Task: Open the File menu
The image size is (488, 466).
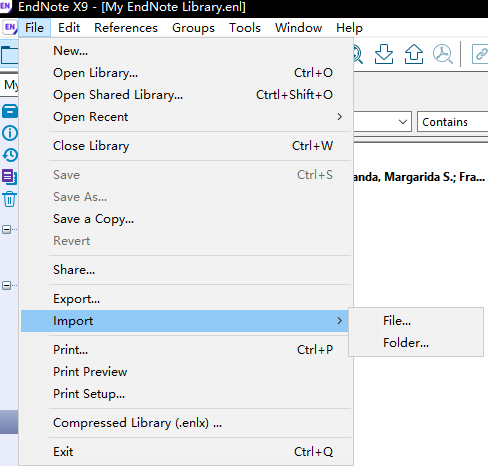Action: pyautogui.click(x=34, y=28)
